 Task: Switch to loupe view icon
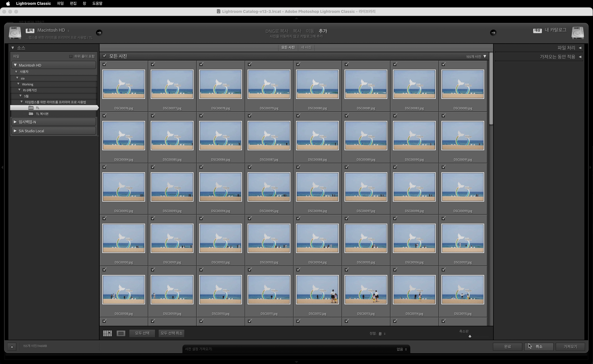coord(121,333)
